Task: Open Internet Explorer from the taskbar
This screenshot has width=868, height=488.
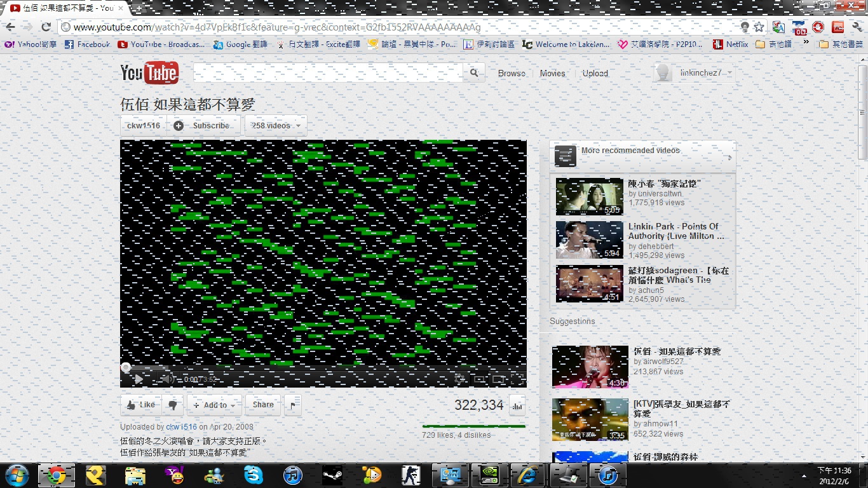Action: click(529, 475)
